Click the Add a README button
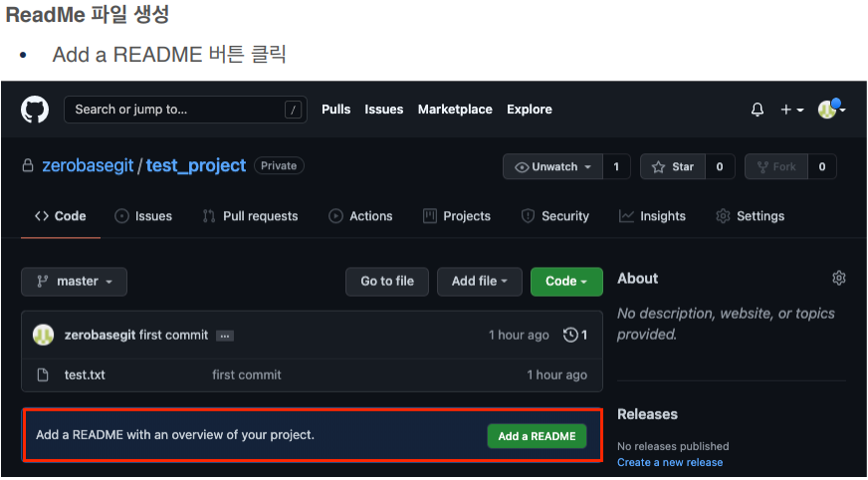 click(x=537, y=436)
